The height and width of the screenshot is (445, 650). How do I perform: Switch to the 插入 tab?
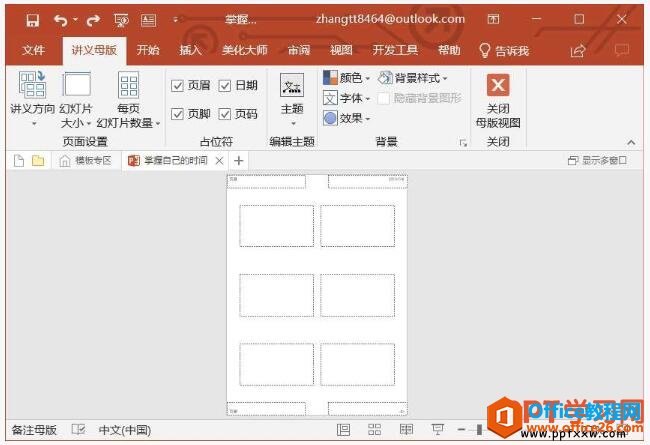[190, 50]
